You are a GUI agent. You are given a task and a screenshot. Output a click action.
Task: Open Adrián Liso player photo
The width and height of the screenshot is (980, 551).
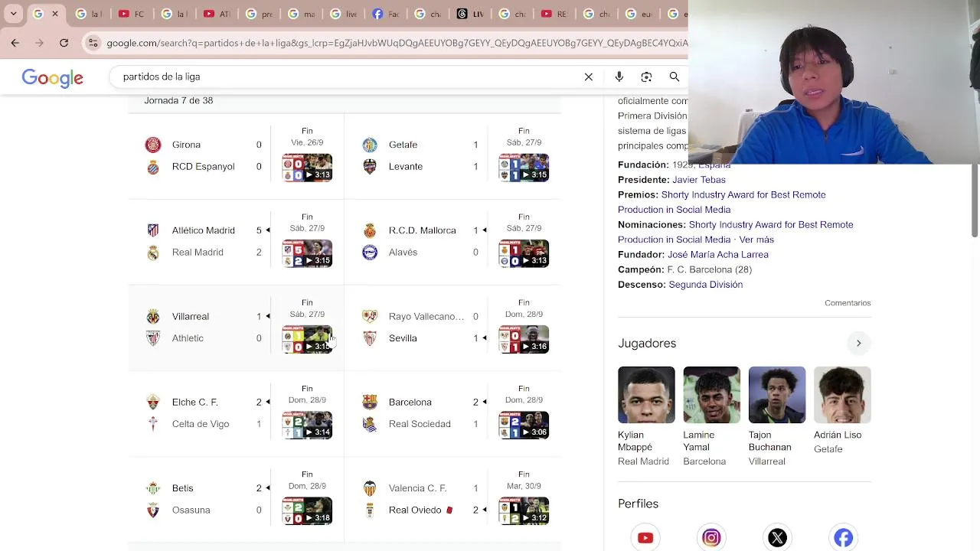(x=842, y=395)
